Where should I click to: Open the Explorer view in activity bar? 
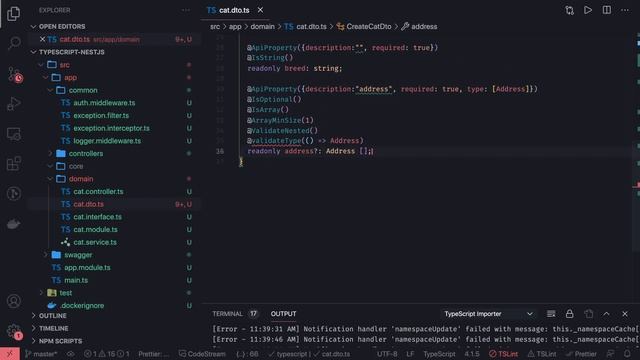13,13
